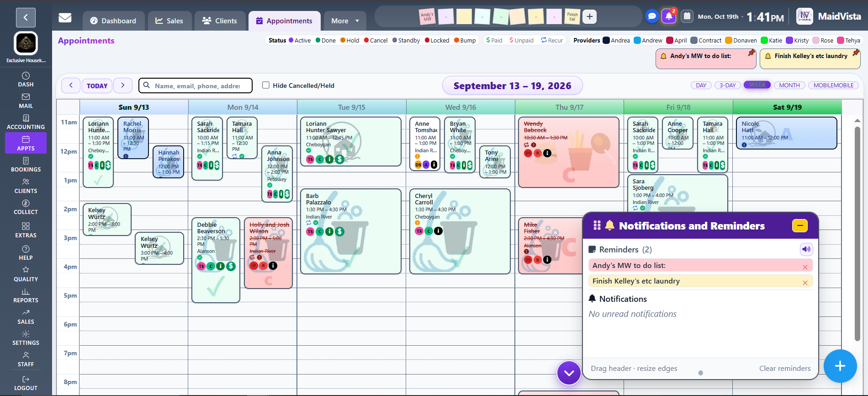
Task: Click the blue floating add appointment button
Action: (840, 366)
